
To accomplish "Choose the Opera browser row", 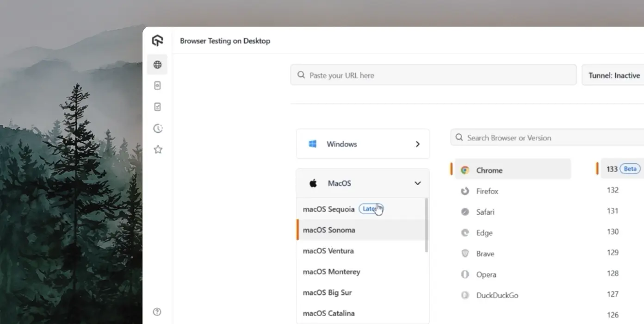I will [513, 274].
